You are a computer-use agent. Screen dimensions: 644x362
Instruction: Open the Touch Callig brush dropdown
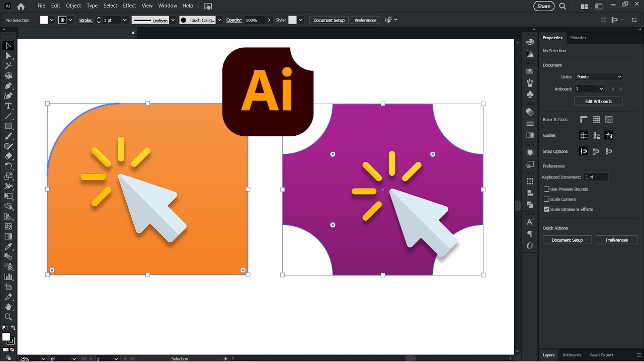219,20
